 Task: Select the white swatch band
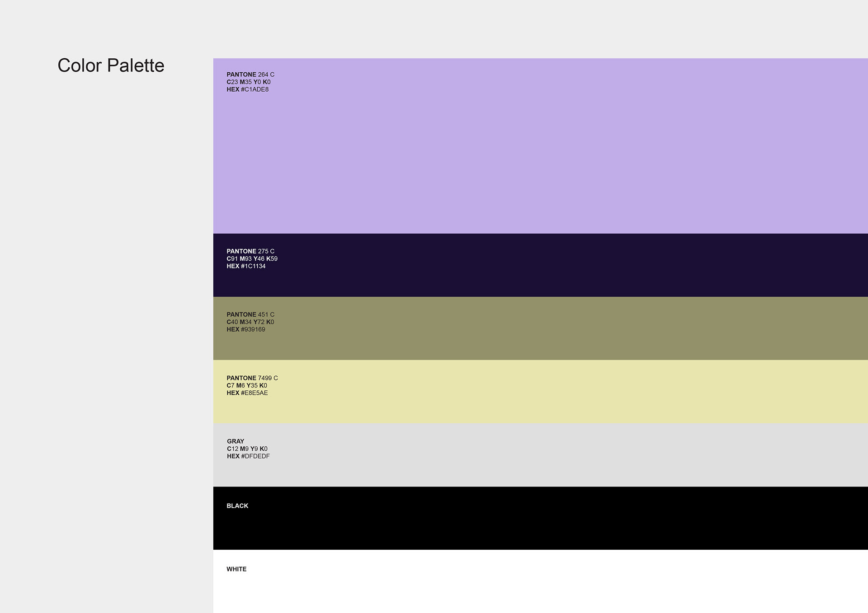[x=540, y=581]
